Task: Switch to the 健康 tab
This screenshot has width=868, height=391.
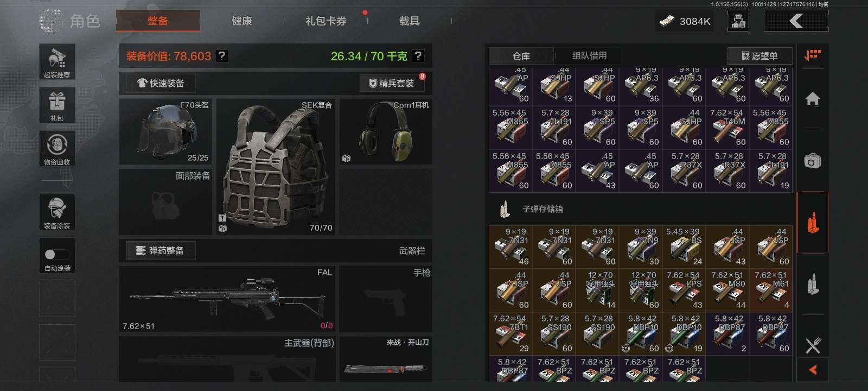Action: click(x=241, y=21)
